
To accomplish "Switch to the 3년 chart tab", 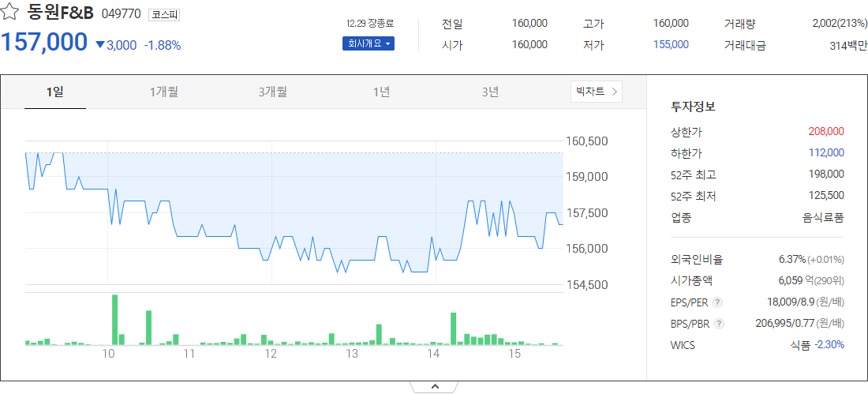I will pyautogui.click(x=491, y=92).
